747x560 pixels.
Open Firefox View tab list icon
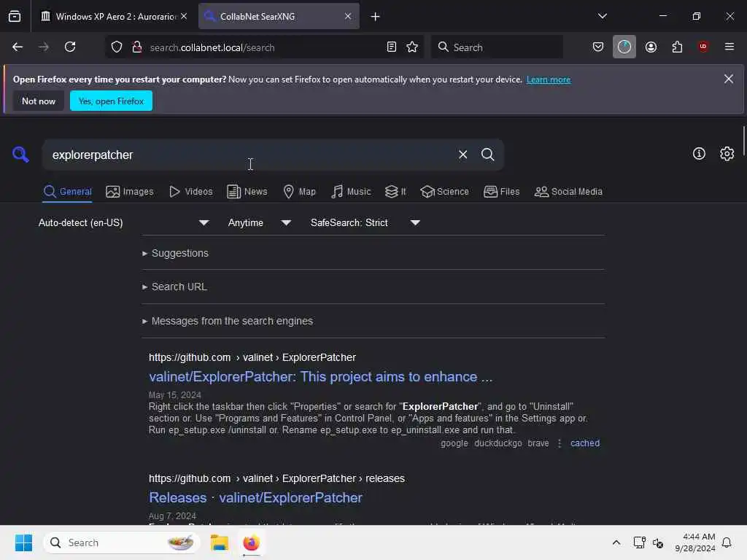point(15,16)
